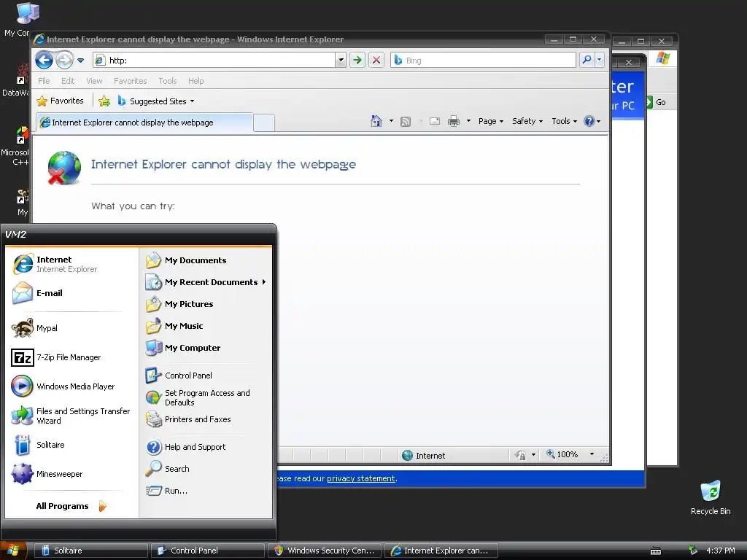Expand the Home button dropdown arrow
The width and height of the screenshot is (747, 560).
[x=391, y=121]
